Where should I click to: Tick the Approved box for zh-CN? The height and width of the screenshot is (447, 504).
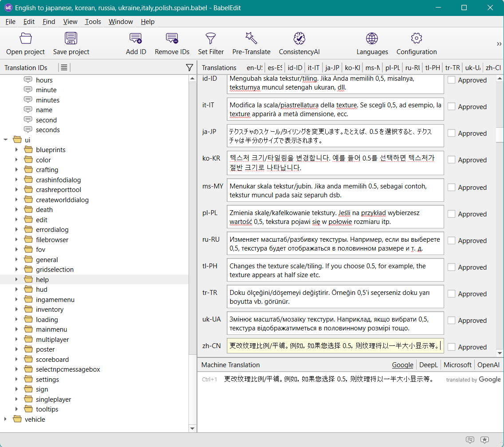(451, 347)
